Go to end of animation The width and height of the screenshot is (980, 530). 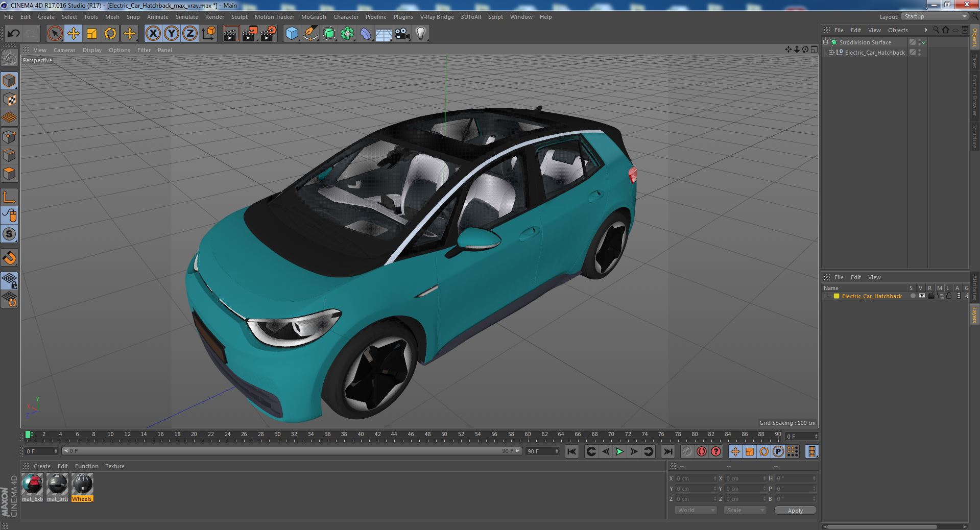667,451
